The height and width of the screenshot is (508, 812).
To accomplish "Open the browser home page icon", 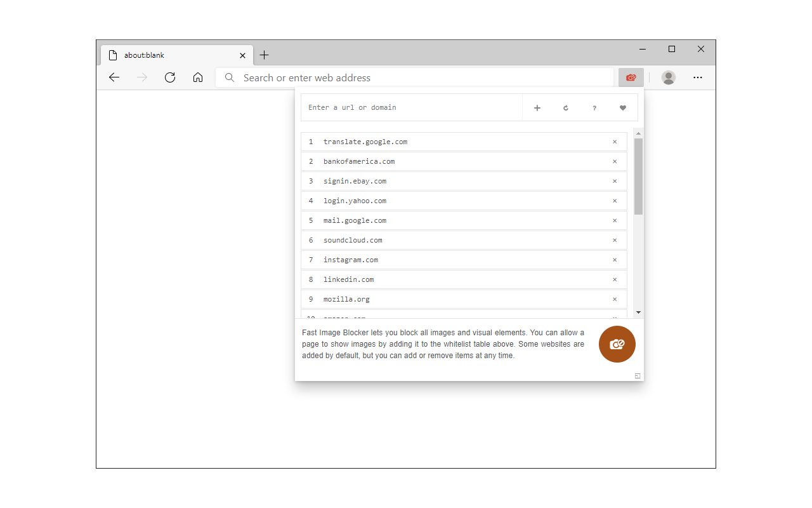I will 198,77.
